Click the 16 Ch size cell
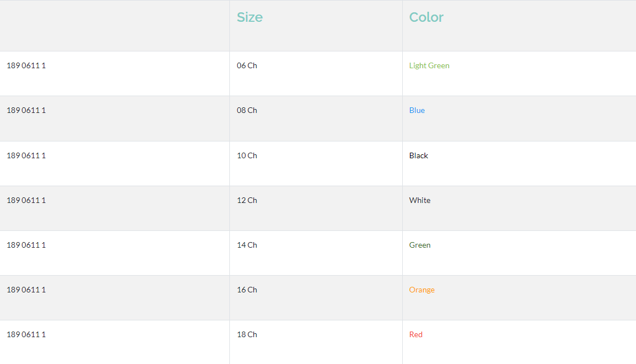This screenshot has height=364, width=636. [316, 298]
